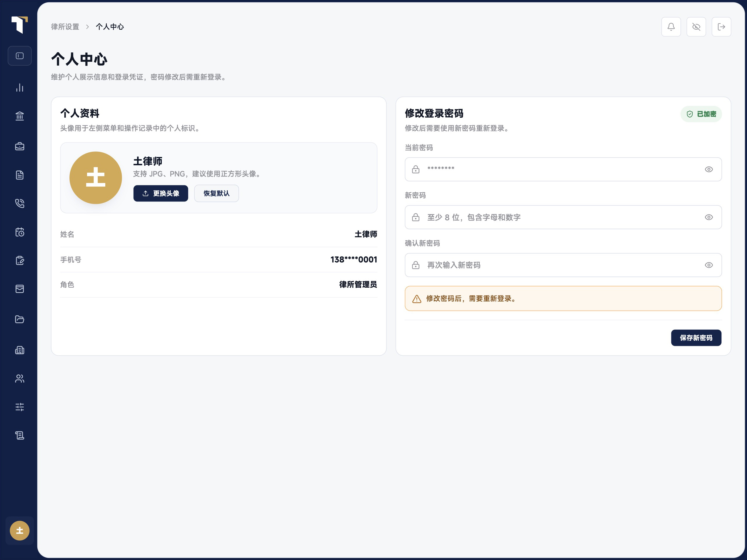Click the large gold profile avatar

96,178
